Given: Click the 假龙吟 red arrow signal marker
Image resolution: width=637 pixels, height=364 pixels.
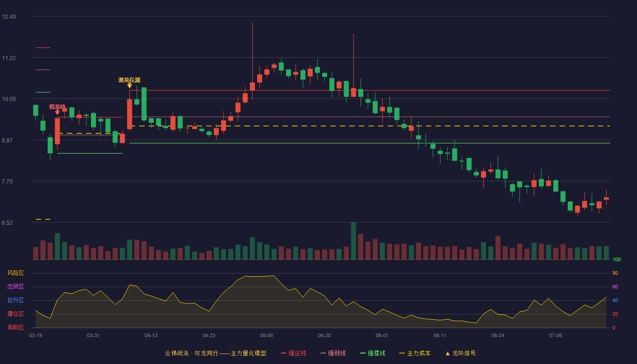Looking at the screenshot, I should 57,112.
